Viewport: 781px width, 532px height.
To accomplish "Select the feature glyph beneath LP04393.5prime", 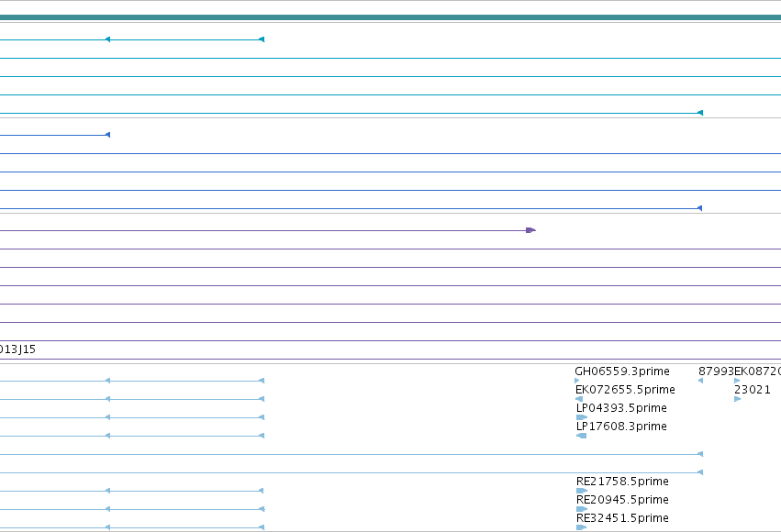I will click(x=582, y=417).
